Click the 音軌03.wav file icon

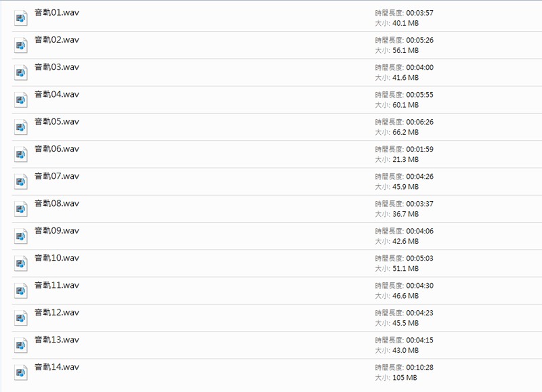coord(21,72)
